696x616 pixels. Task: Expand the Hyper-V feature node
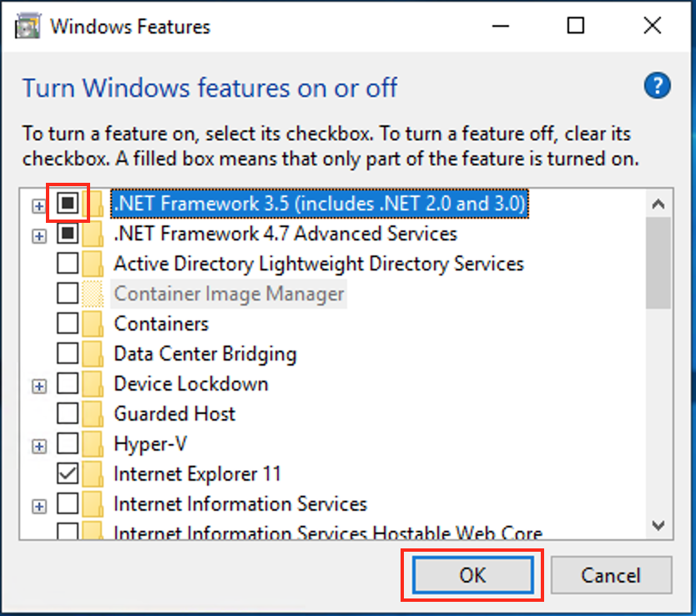coord(38,447)
